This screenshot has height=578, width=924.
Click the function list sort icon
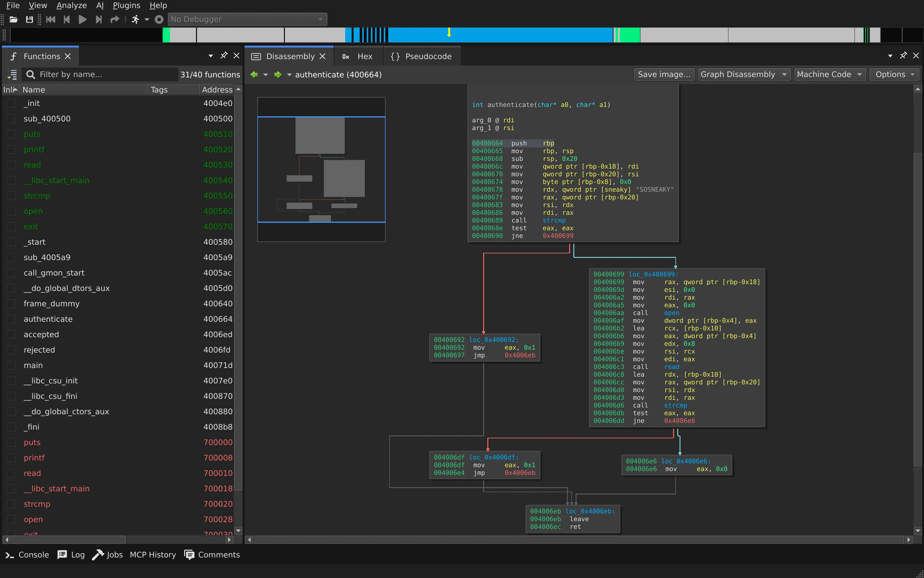point(13,74)
